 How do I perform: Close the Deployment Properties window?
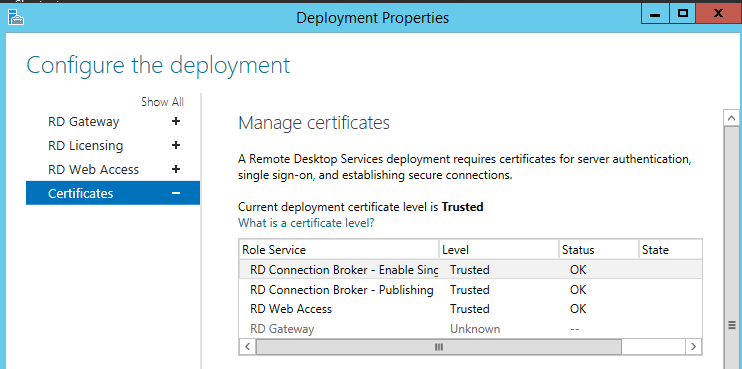point(718,14)
